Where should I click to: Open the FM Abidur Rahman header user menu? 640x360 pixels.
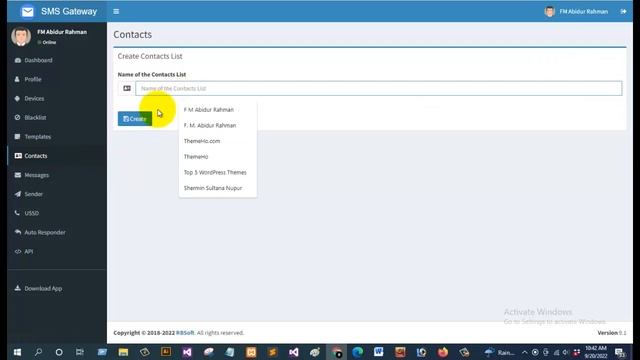[x=576, y=11]
